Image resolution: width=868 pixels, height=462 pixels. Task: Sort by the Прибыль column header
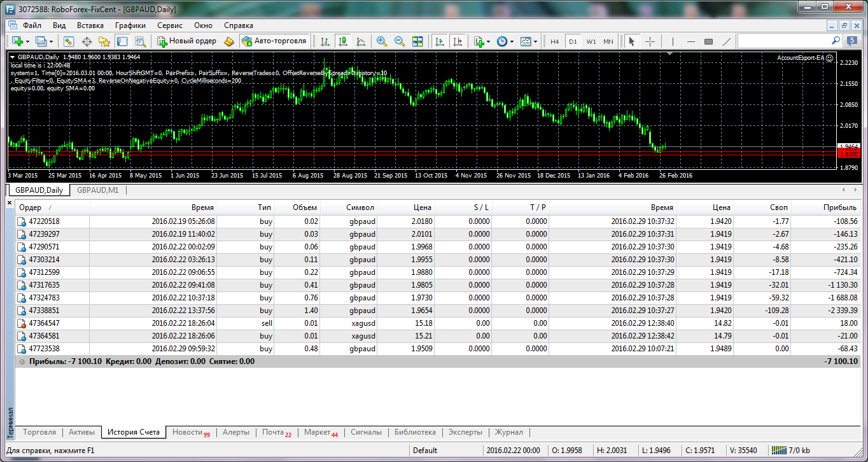coord(825,207)
